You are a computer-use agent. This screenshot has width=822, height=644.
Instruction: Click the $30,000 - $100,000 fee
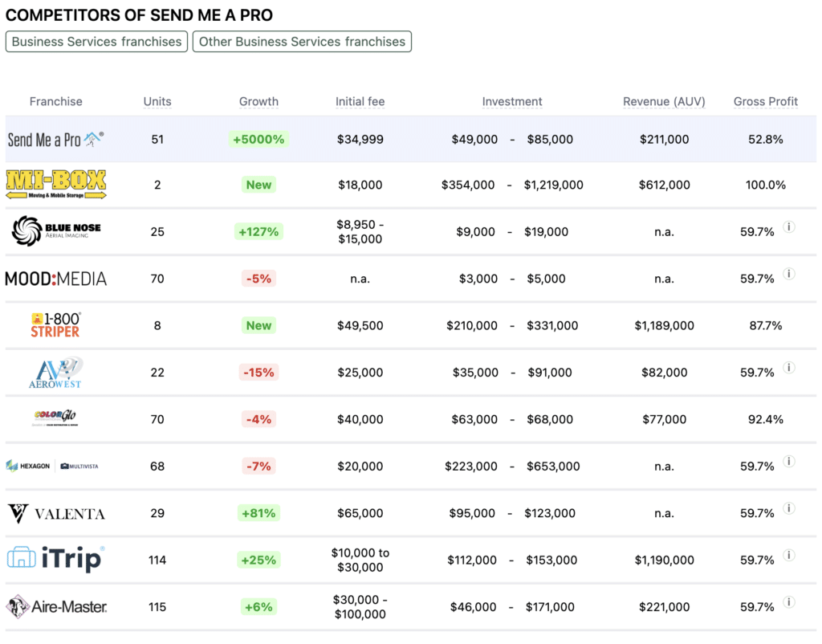tap(360, 607)
